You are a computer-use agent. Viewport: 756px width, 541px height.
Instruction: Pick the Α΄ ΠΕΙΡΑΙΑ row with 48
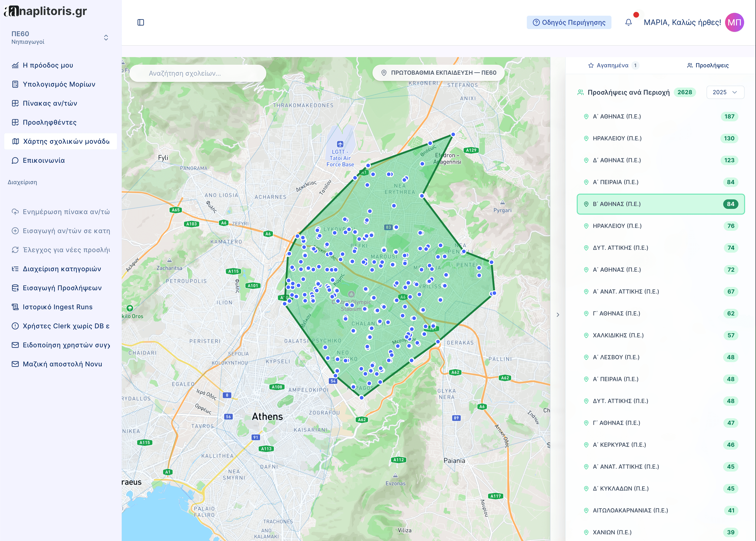point(661,379)
